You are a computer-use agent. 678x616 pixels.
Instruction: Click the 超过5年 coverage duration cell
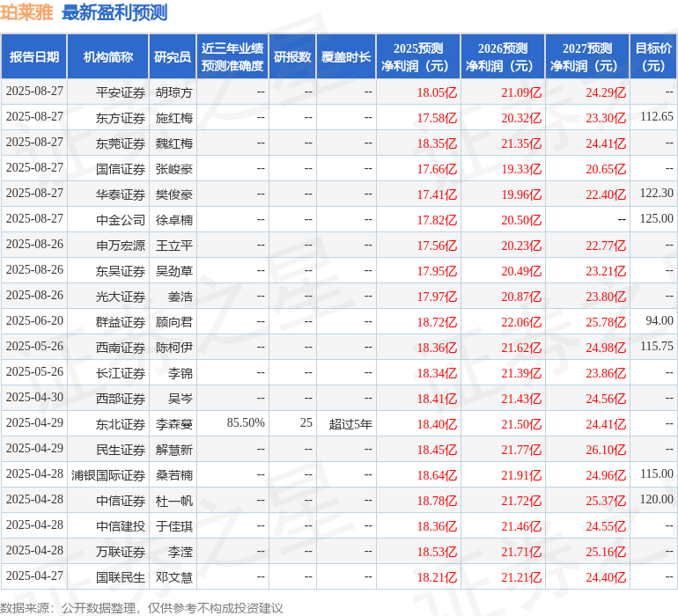pos(350,424)
